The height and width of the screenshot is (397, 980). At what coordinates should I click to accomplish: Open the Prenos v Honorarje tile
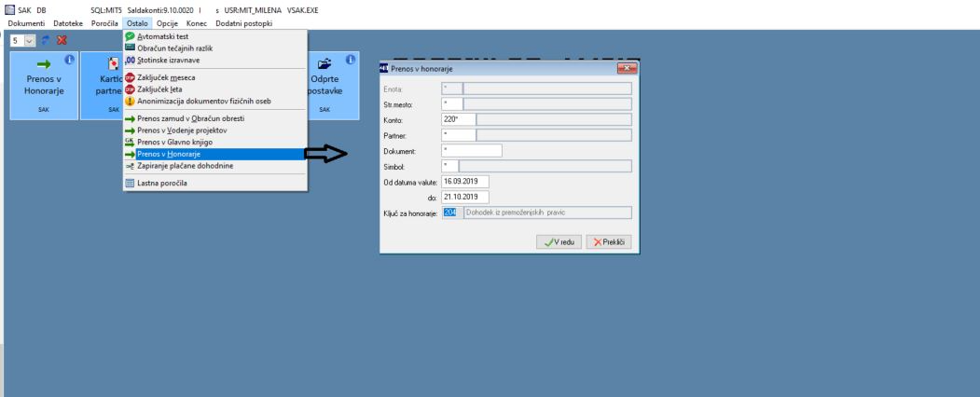pyautogui.click(x=44, y=86)
